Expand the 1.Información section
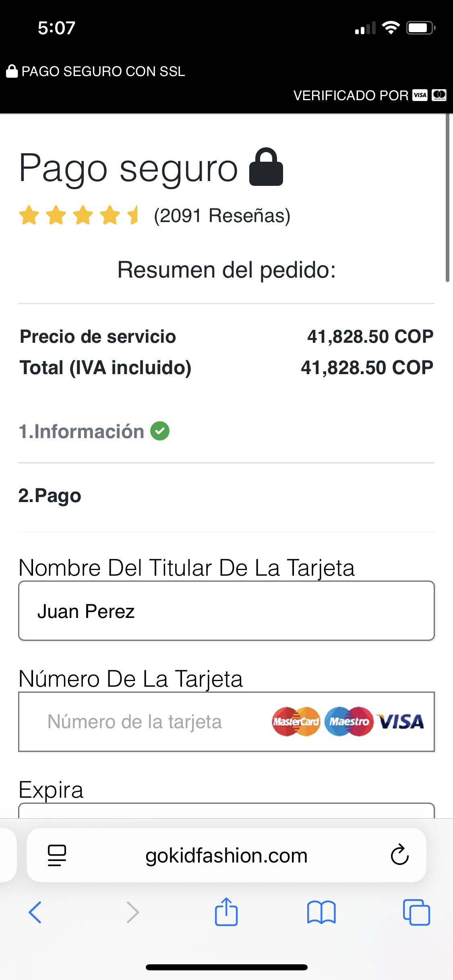The height and width of the screenshot is (980, 453). pyautogui.click(x=81, y=431)
